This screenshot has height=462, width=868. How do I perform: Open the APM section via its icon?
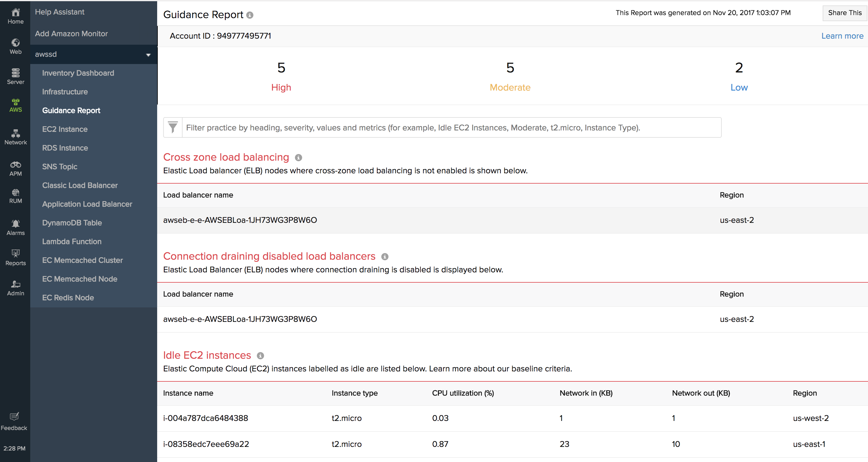15,165
